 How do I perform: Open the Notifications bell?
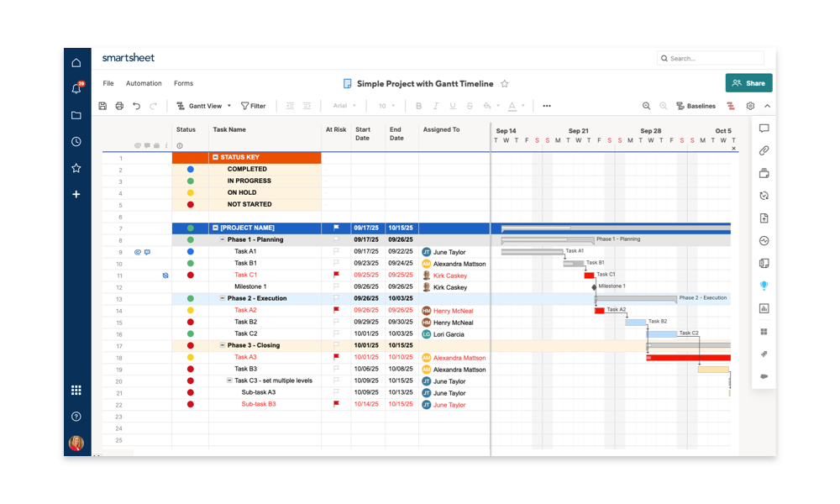(76, 88)
